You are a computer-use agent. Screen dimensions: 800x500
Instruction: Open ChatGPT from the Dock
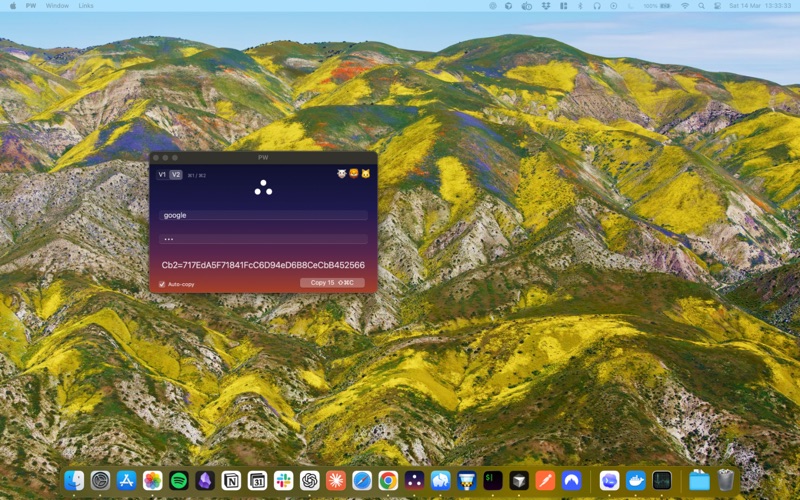tap(310, 481)
